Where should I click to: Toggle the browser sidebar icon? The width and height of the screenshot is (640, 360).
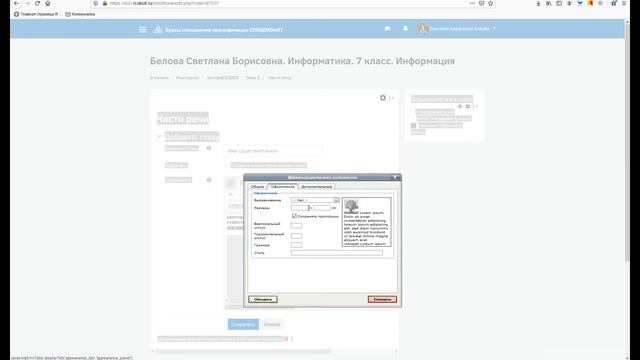[x=559, y=3]
